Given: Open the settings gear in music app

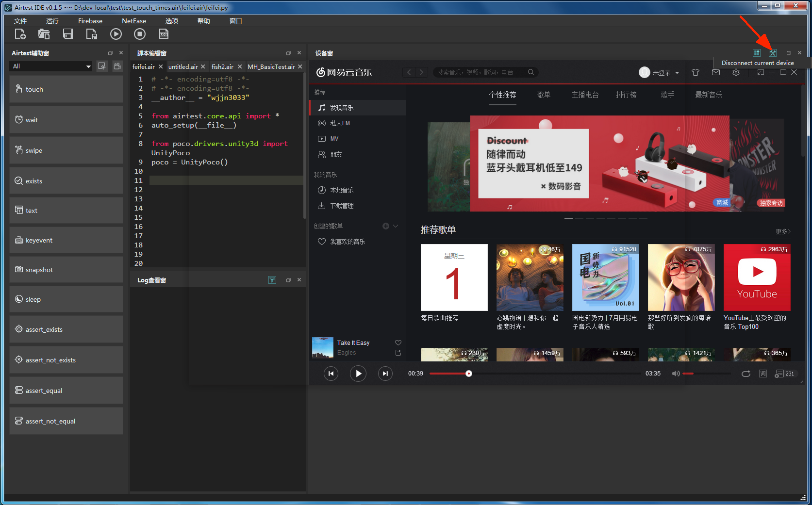Looking at the screenshot, I should coord(736,72).
